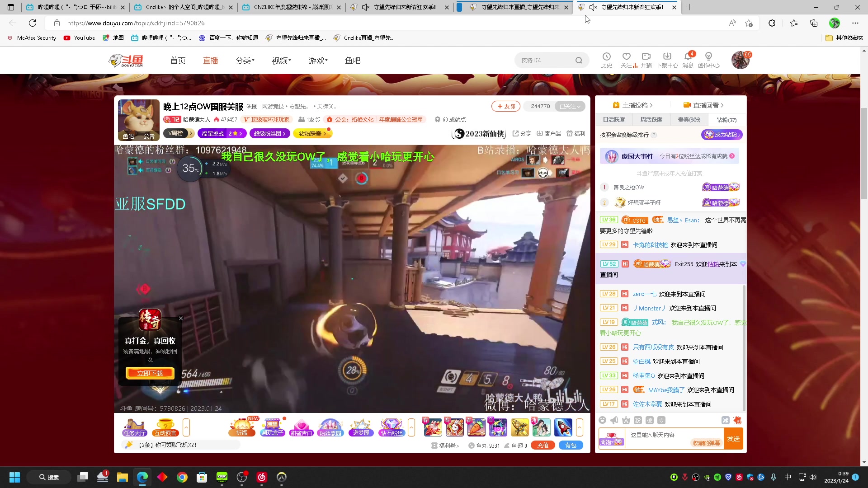The height and width of the screenshot is (488, 868).
Task: Click 立即下载 on the ad popup
Action: (x=150, y=373)
